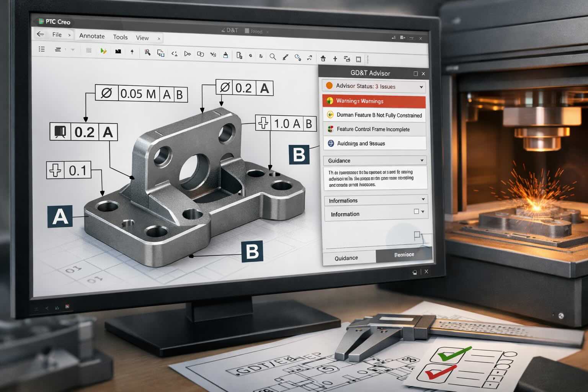Expand the Advisor Status dropdown
The image size is (588, 392).
pyautogui.click(x=421, y=87)
